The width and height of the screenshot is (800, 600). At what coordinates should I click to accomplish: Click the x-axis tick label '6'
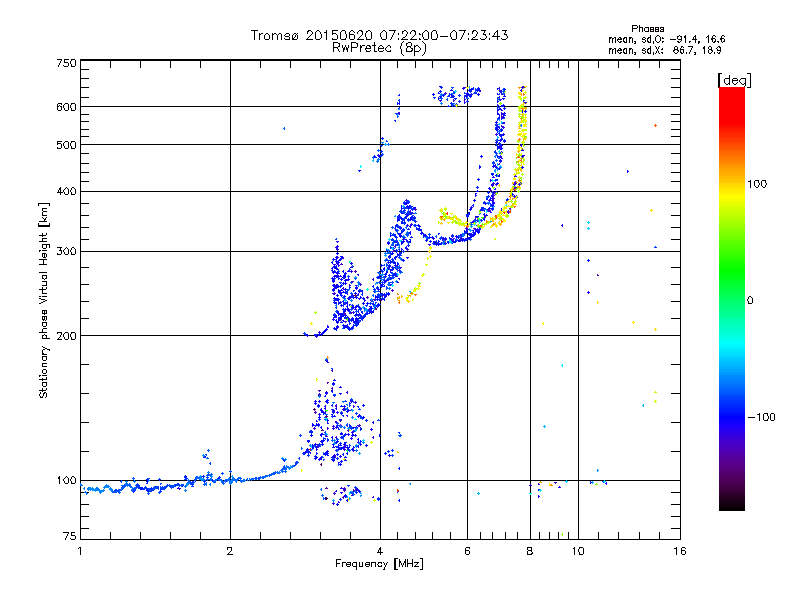coord(467,551)
